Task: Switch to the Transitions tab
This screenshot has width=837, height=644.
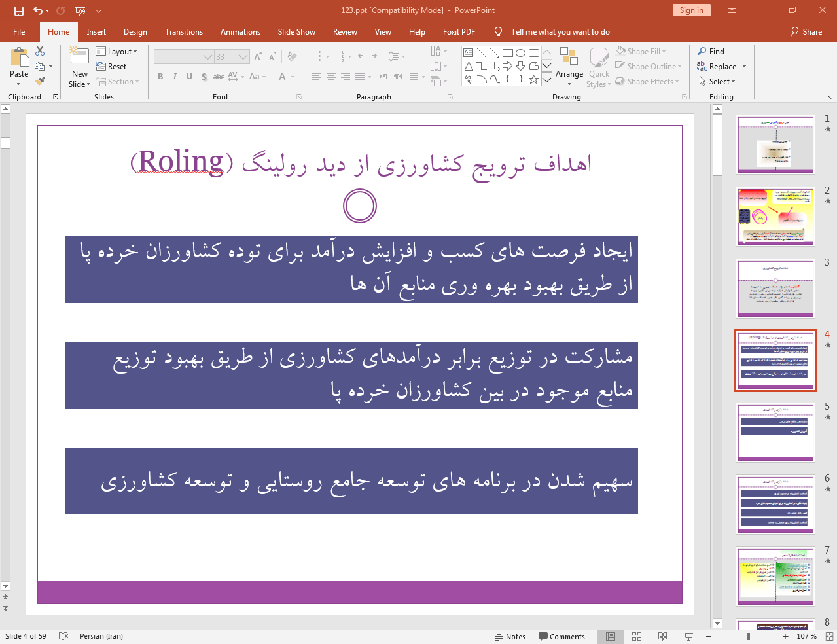Action: (184, 32)
